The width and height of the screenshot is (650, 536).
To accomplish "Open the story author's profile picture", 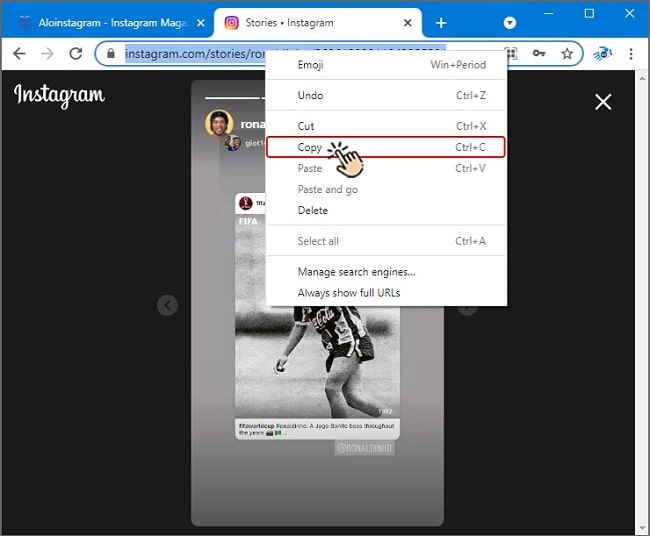I will click(219, 123).
